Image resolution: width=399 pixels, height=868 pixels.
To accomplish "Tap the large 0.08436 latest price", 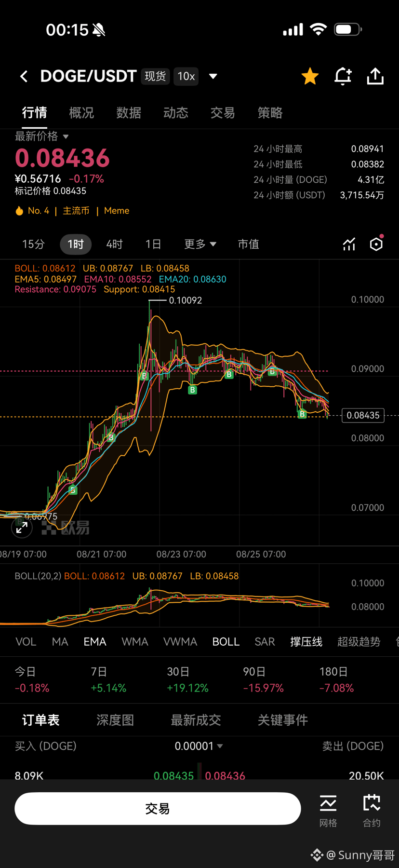I will tap(62, 158).
